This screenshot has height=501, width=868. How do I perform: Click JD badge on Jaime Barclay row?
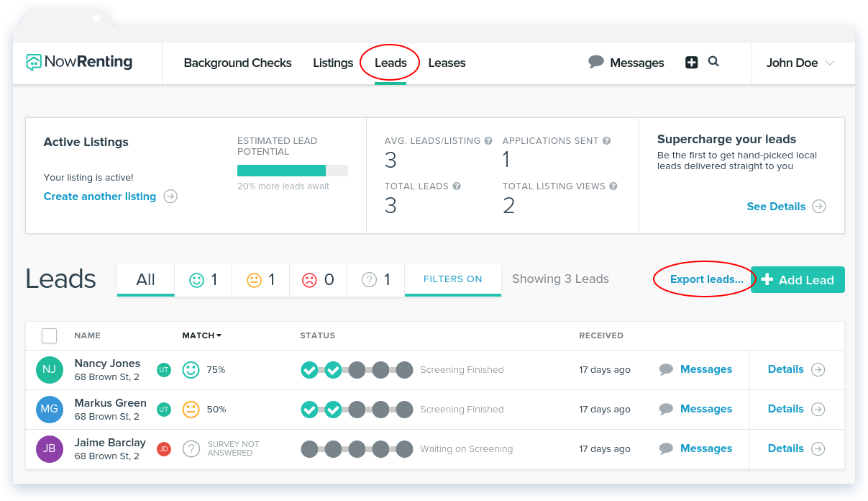pos(164,449)
